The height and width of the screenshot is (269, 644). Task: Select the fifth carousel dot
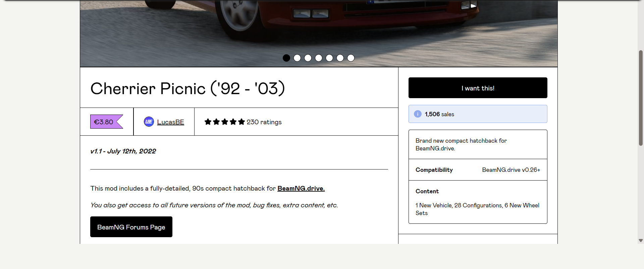(x=329, y=58)
